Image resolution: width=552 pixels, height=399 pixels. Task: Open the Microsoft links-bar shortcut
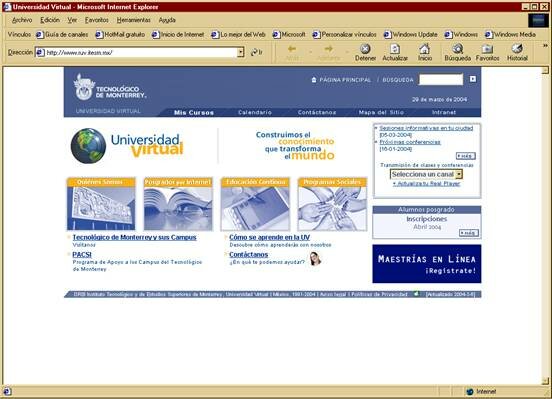click(289, 35)
